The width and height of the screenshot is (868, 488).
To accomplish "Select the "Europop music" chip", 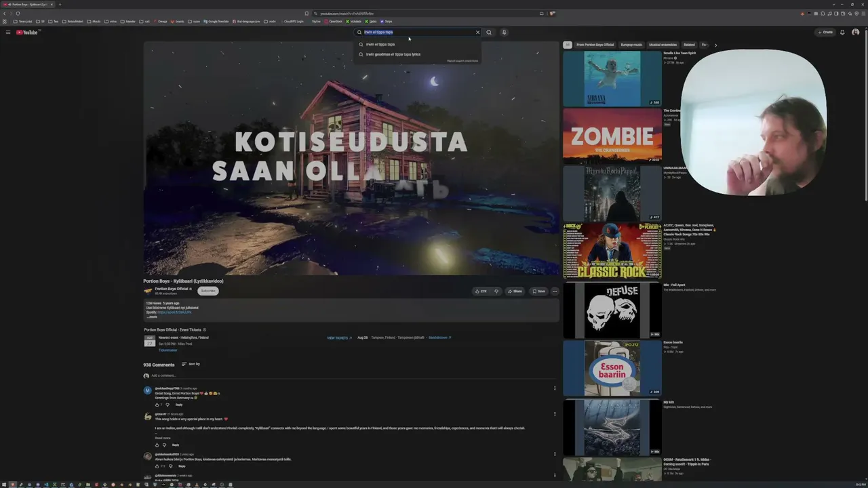I will coord(632,45).
